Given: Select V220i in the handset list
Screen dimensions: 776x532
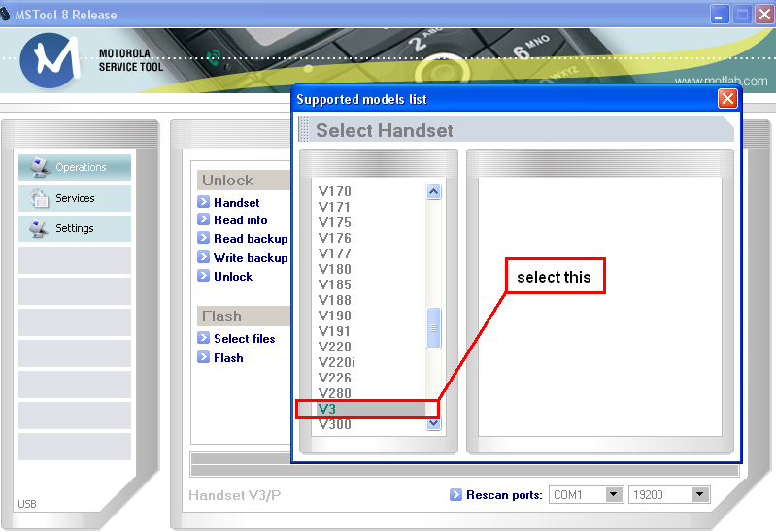Looking at the screenshot, I should pos(337,362).
